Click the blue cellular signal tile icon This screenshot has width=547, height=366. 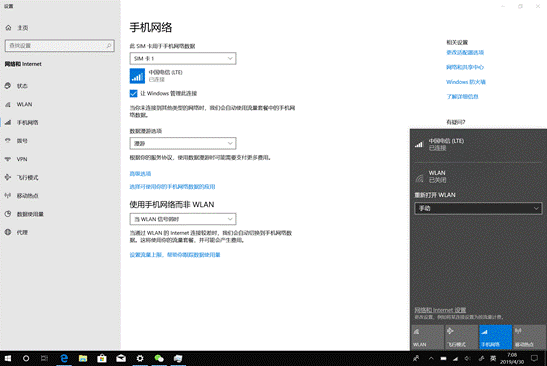(x=137, y=76)
